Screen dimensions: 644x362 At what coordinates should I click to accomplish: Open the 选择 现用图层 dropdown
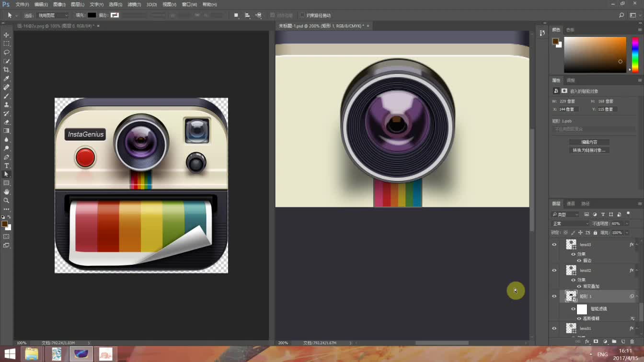click(53, 15)
